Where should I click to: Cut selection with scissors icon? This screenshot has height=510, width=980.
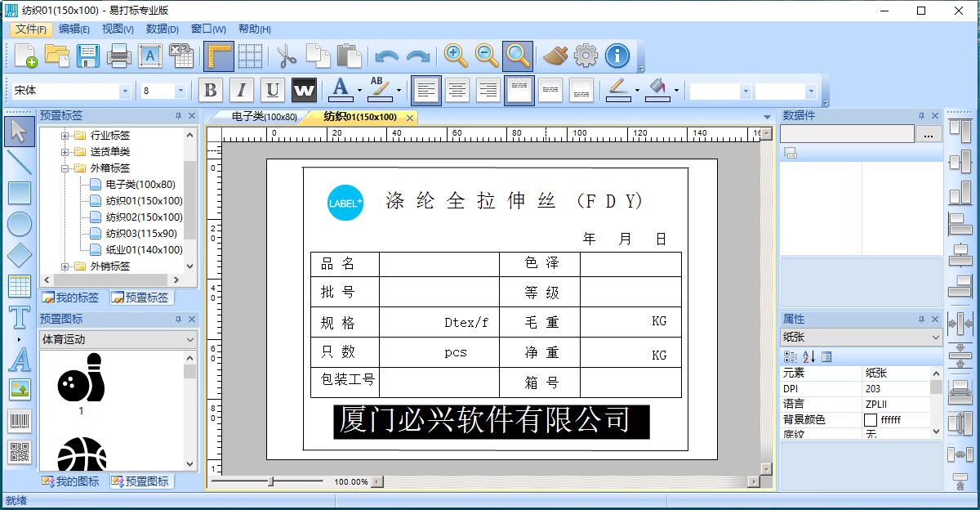tap(286, 56)
